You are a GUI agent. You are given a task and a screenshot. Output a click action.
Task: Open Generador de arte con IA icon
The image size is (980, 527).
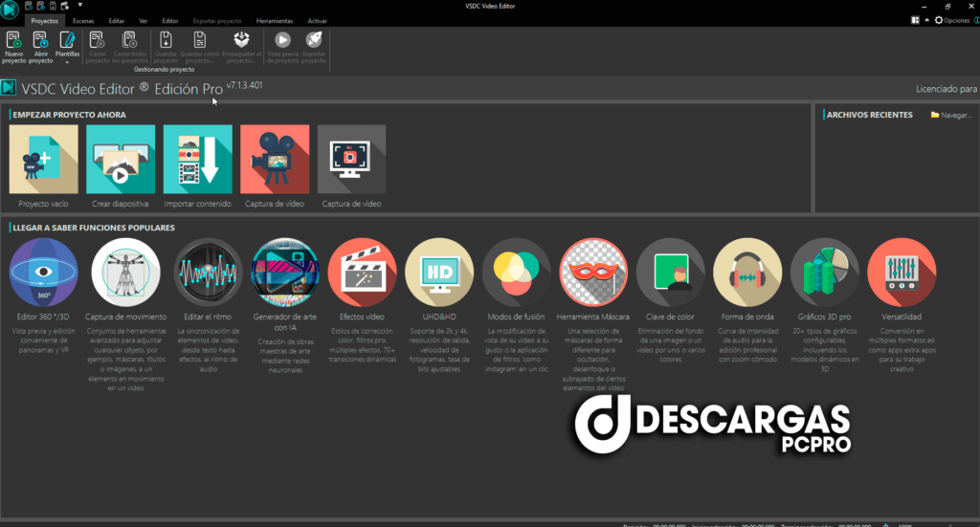[x=285, y=273]
